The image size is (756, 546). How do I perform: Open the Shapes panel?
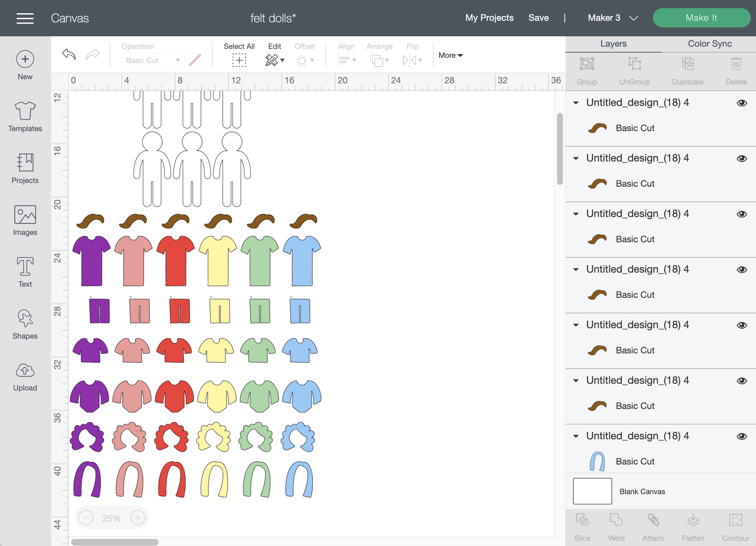coord(25,324)
